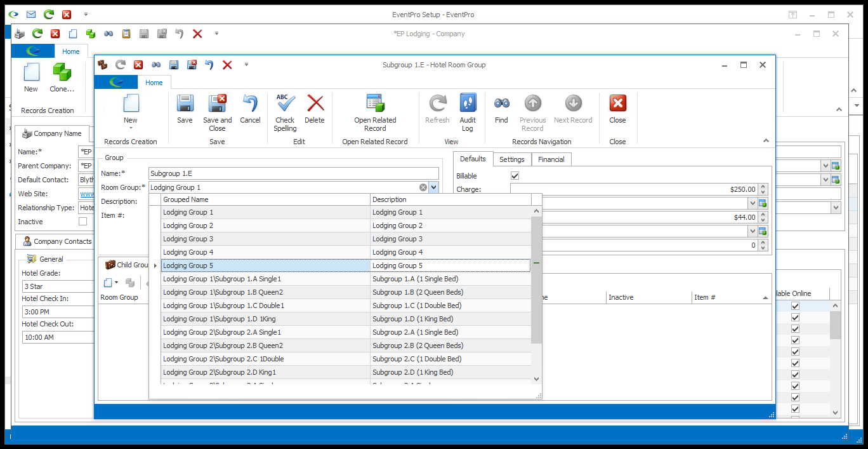Image resolution: width=868 pixels, height=449 pixels.
Task: Open the Hotel Grade dropdown showing 3 Star
Action: tap(58, 286)
